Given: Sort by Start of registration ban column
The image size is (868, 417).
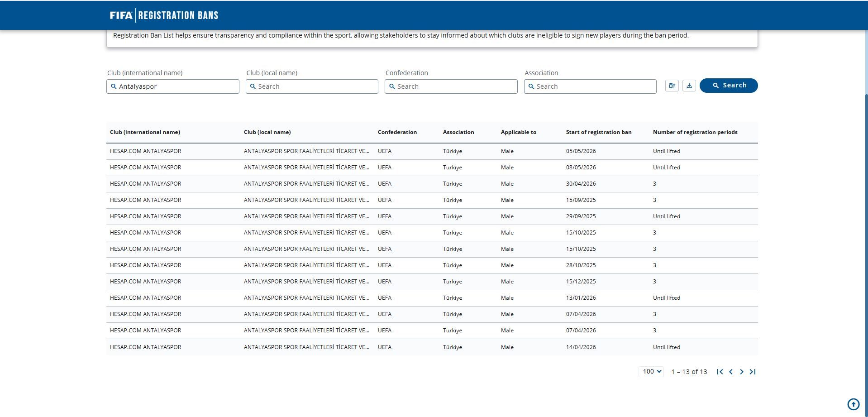Looking at the screenshot, I should [x=599, y=132].
